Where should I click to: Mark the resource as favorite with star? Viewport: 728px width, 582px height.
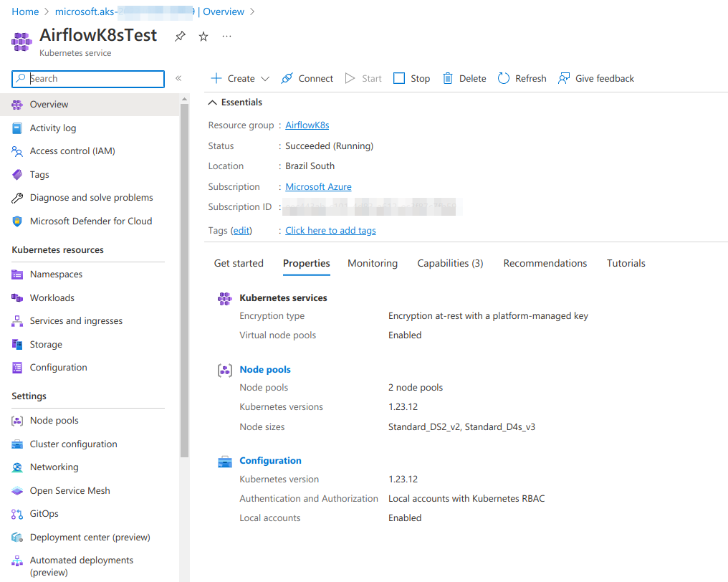(x=203, y=37)
